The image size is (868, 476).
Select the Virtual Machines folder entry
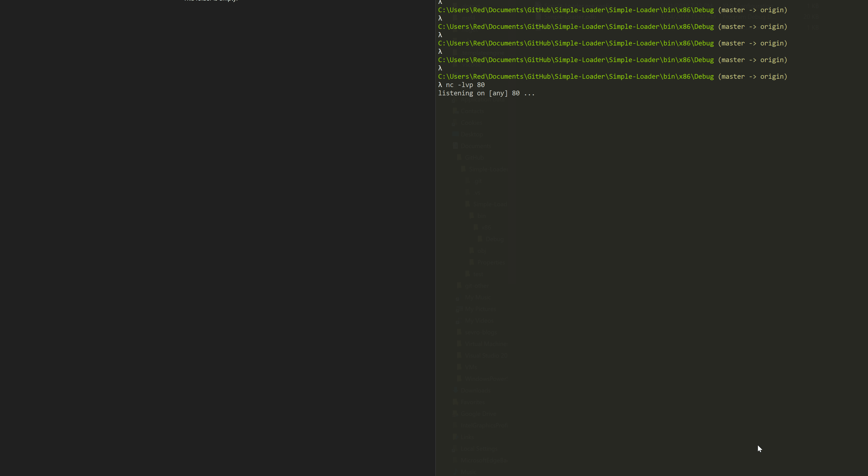click(486, 344)
